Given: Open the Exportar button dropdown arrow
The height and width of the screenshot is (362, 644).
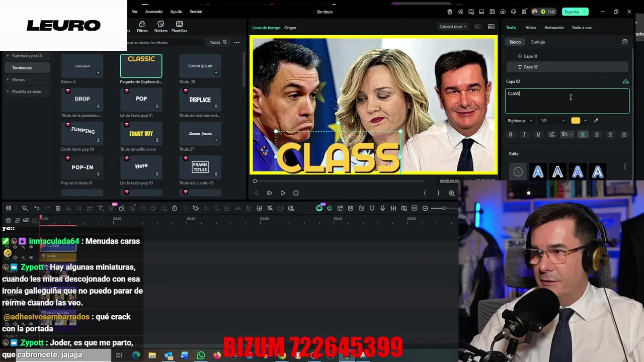Looking at the screenshot, I should pos(584,12).
